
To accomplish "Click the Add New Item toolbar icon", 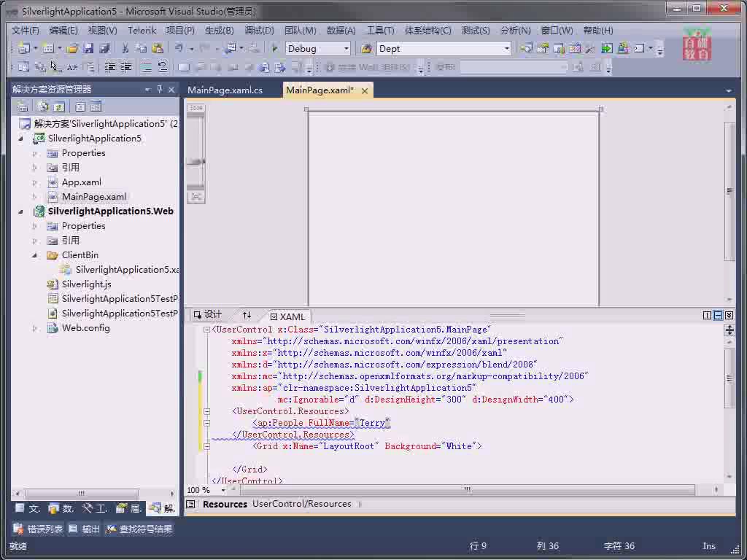I will [x=47, y=48].
